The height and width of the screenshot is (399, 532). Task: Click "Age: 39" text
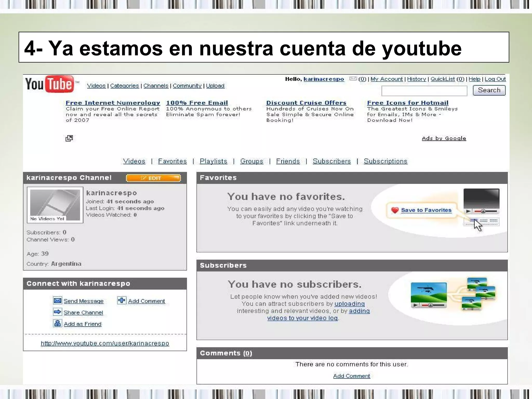(37, 254)
